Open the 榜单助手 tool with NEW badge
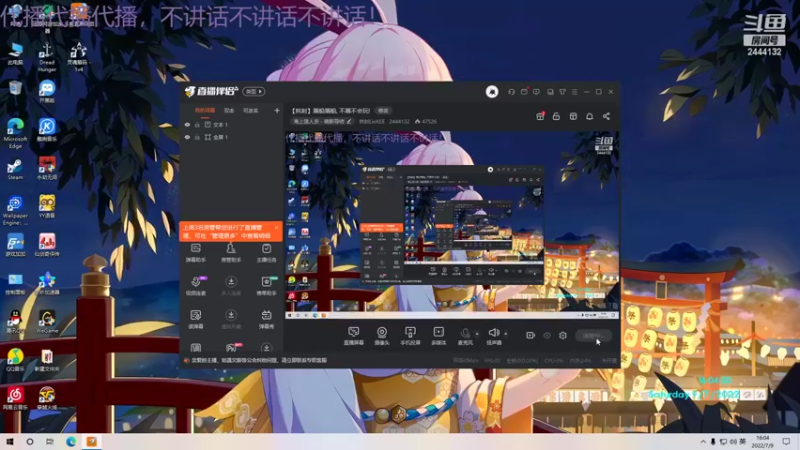The image size is (800, 450). (266, 286)
